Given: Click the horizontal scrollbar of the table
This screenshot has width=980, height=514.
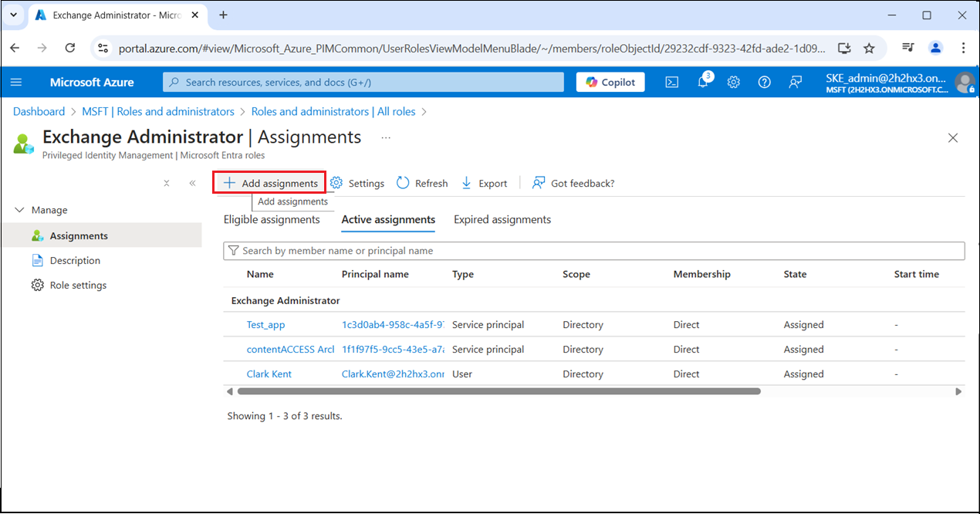Looking at the screenshot, I should pyautogui.click(x=494, y=391).
